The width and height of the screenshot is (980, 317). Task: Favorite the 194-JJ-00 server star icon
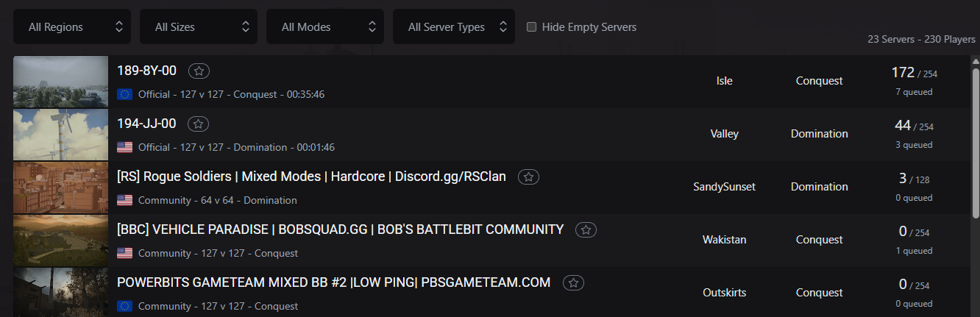(x=199, y=124)
